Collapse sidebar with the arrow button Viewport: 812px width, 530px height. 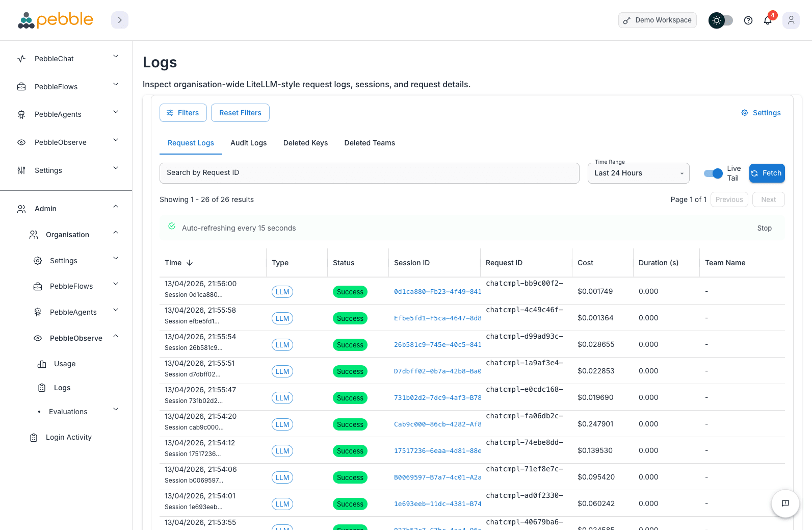(120, 20)
